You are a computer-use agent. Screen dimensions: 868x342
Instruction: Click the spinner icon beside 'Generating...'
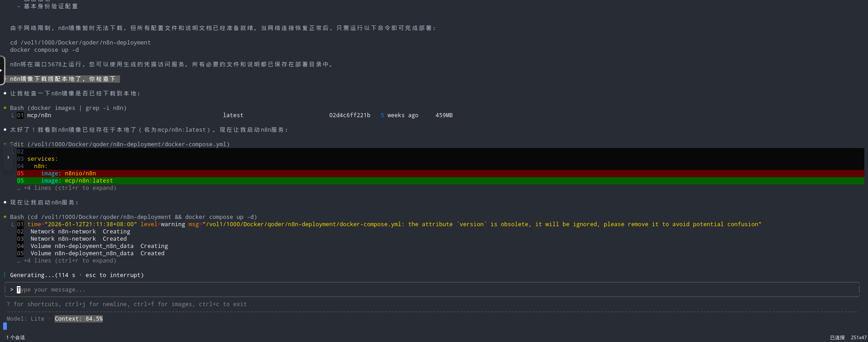(x=5, y=275)
